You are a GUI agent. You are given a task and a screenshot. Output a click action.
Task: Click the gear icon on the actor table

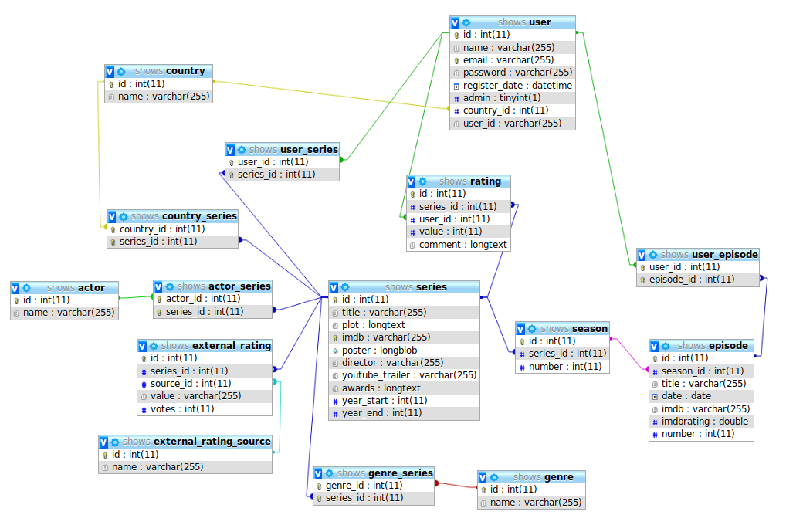pyautogui.click(x=27, y=288)
